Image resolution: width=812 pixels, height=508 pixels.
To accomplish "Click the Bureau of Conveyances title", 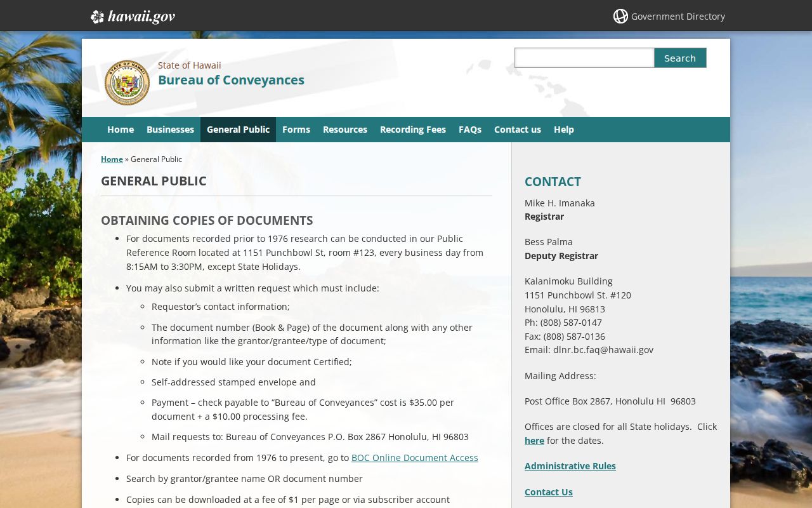I will [x=231, y=80].
